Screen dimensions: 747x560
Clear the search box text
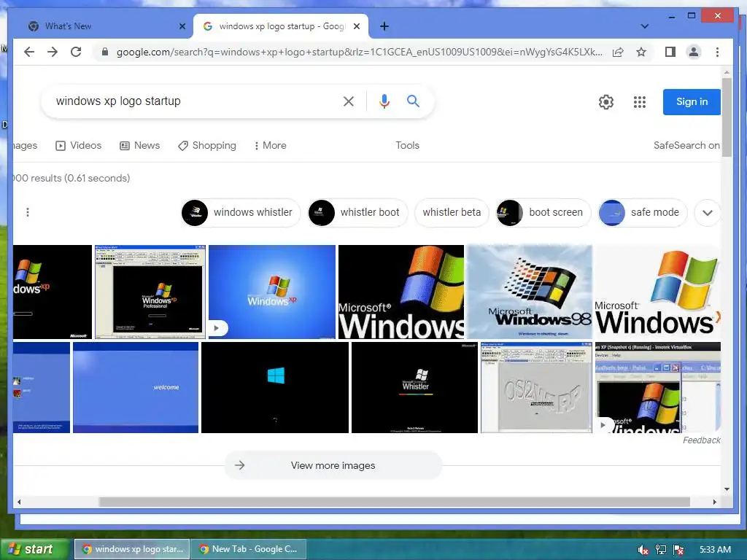[348, 101]
